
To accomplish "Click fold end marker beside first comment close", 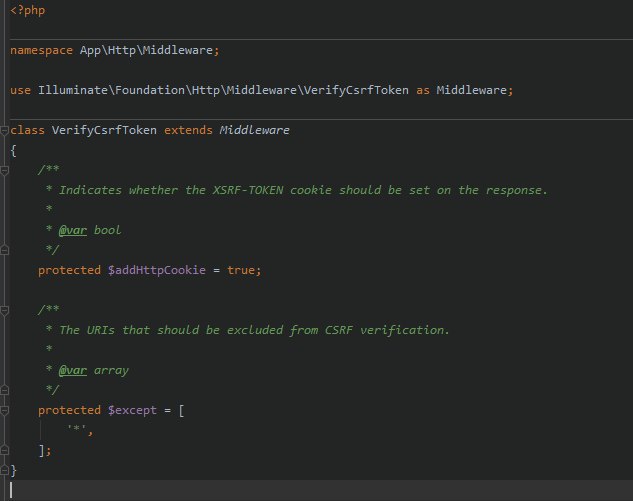I will tap(4, 250).
